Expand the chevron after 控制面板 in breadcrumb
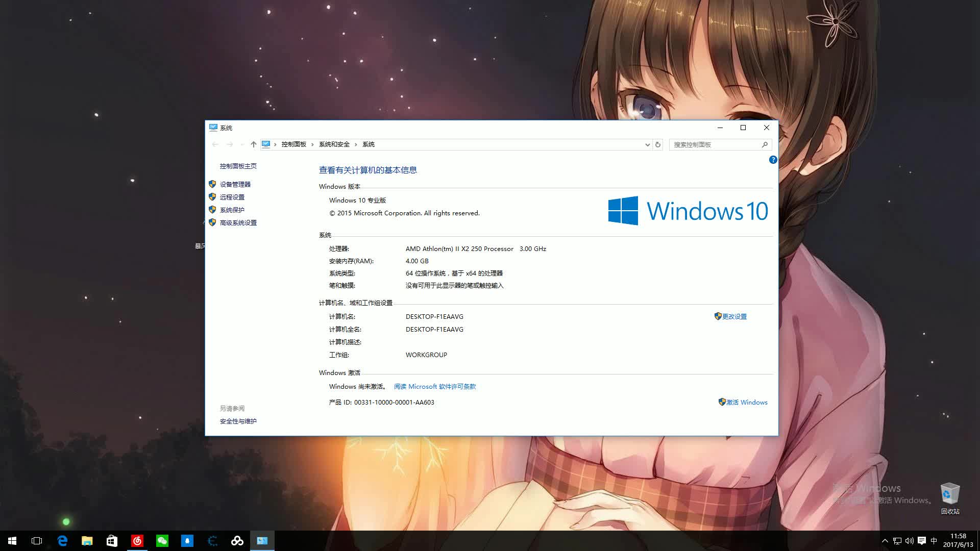This screenshot has width=980, height=551. pos(312,144)
